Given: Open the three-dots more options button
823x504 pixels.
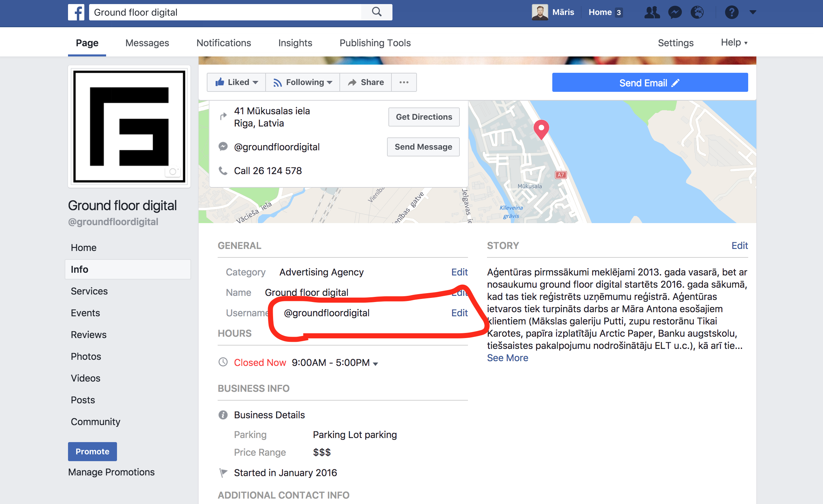Looking at the screenshot, I should click(404, 82).
